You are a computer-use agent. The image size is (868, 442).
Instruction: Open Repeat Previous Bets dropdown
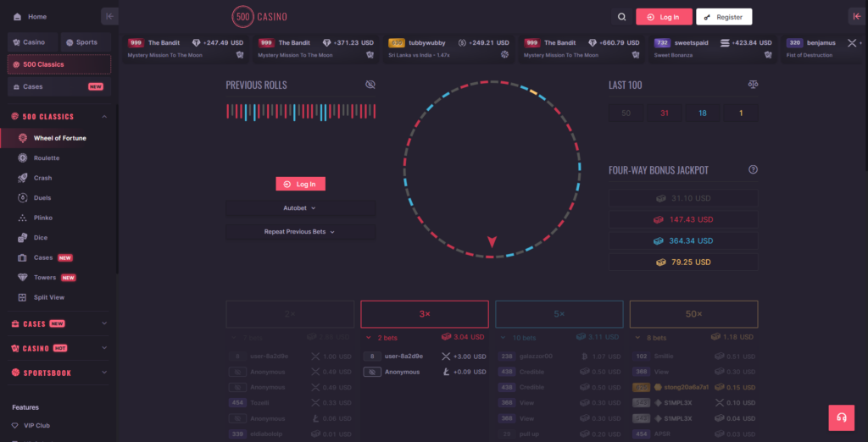[x=301, y=232]
